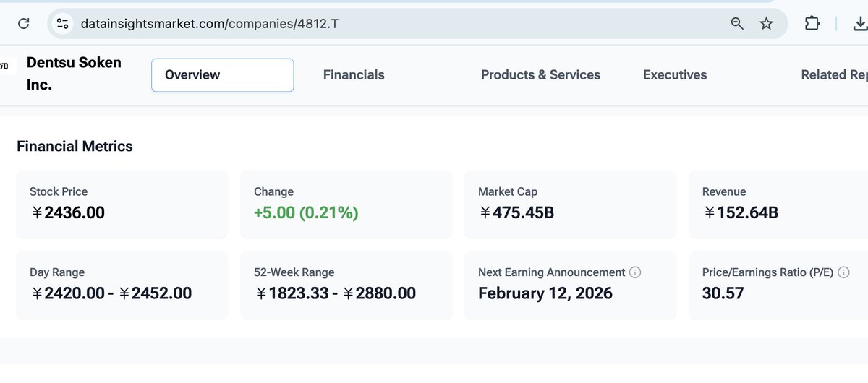Open downloads via the download arrow icon

[x=861, y=24]
